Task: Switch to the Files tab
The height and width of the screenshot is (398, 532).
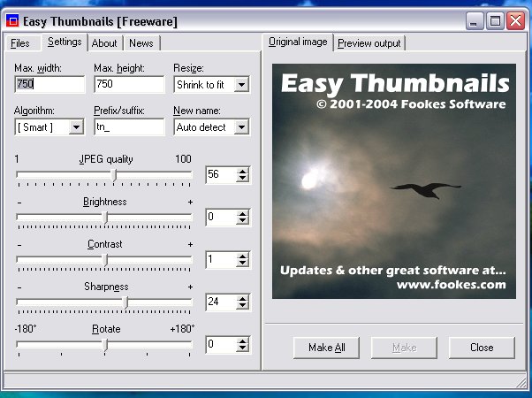Action: [20, 42]
